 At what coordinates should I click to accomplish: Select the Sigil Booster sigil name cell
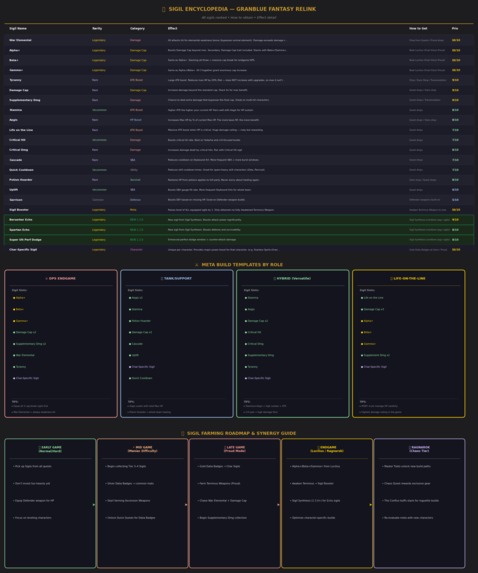coord(19,210)
